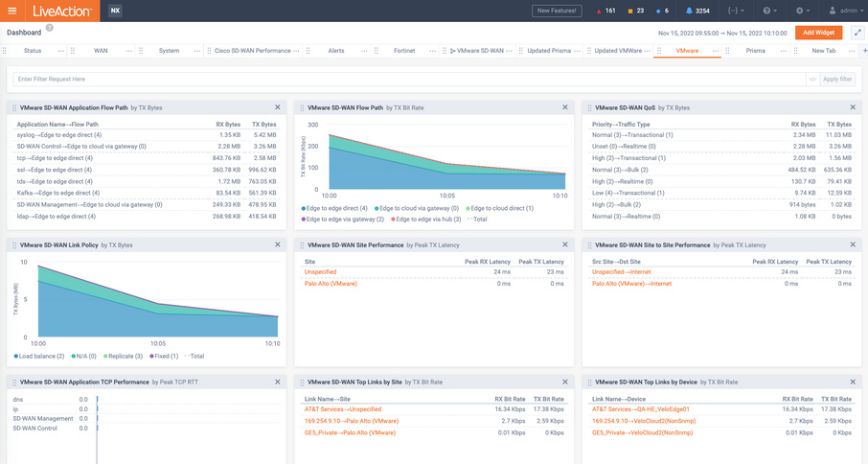Click LiveAction logo

(x=62, y=11)
